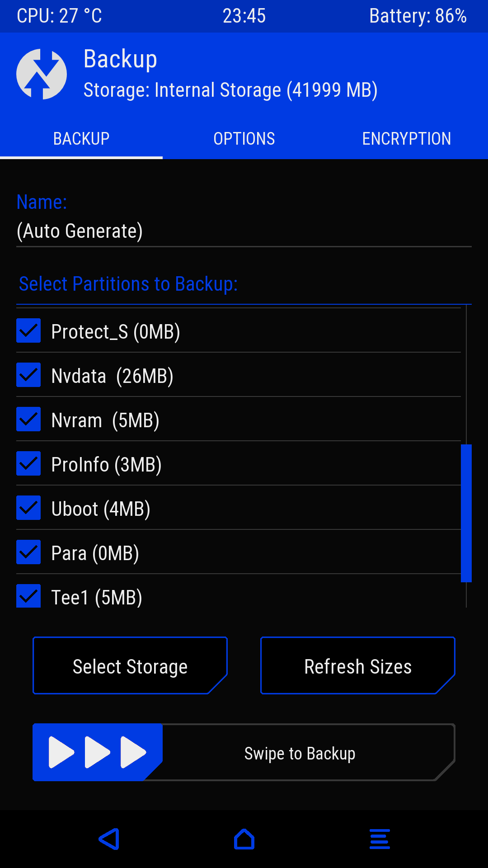The image size is (488, 868).
Task: Deselect the ProInfo partition checkbox
Action: coord(28,464)
